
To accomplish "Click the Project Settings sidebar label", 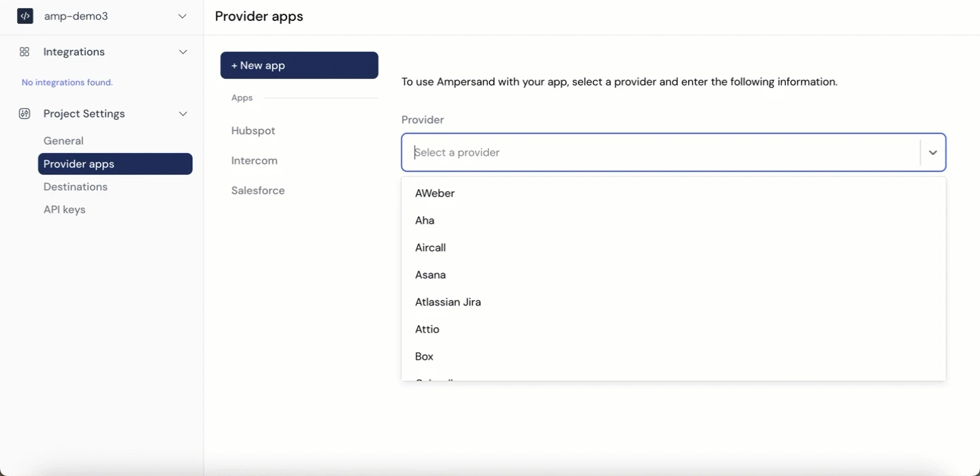I will 84,114.
